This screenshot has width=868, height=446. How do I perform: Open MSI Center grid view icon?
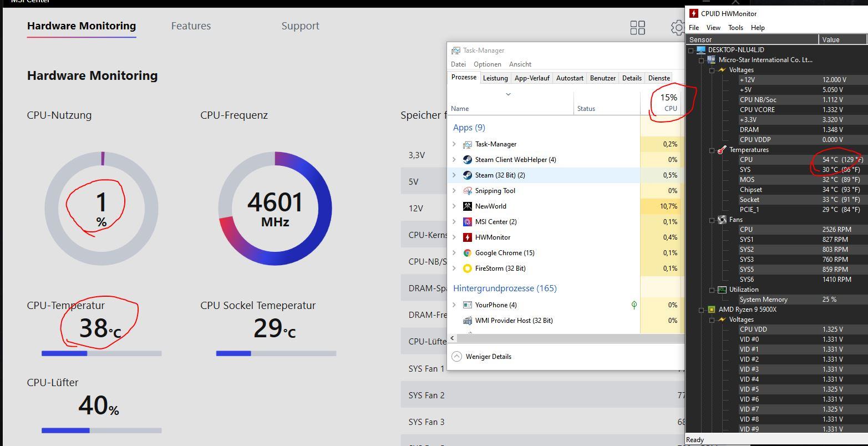(637, 27)
